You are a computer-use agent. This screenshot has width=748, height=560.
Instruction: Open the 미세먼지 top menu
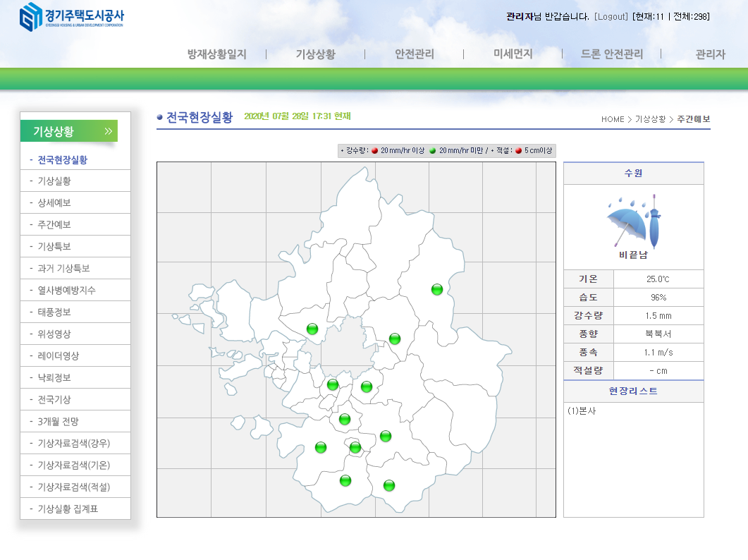(x=513, y=54)
